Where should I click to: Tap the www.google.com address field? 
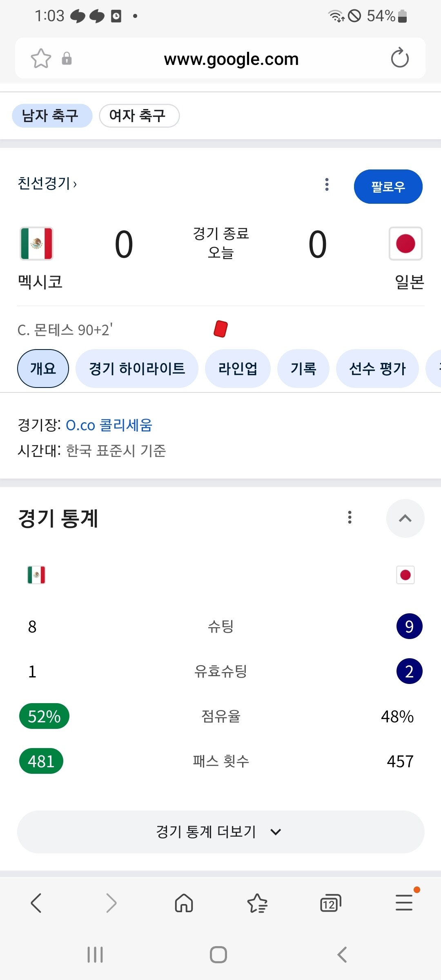click(231, 59)
